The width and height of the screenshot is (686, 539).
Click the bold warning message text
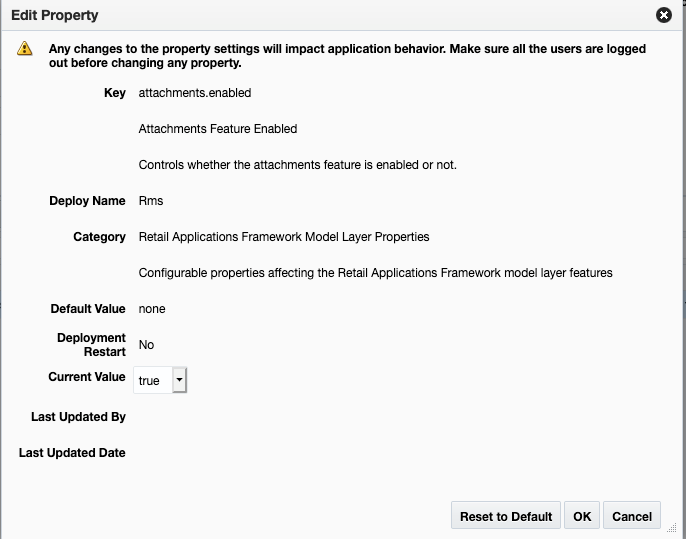[x=346, y=56]
